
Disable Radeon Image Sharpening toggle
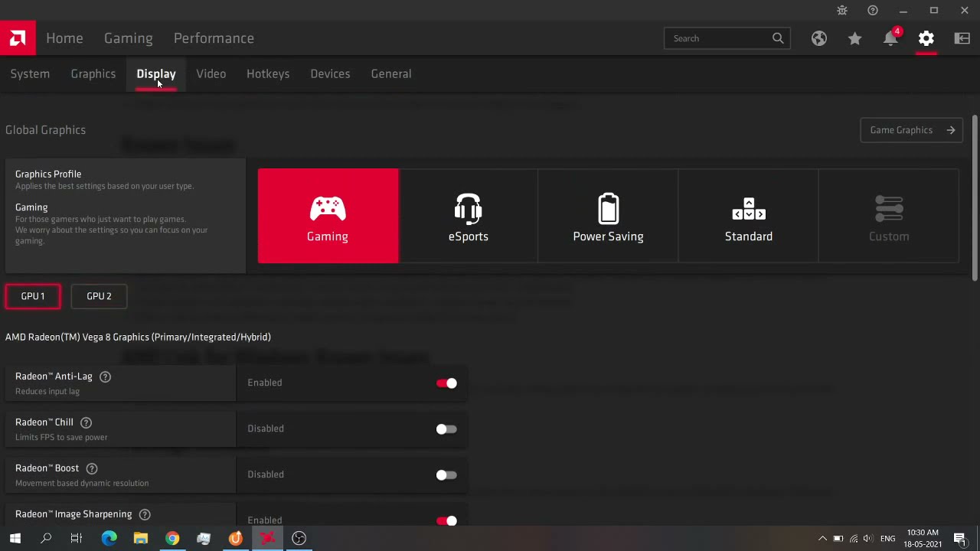pos(446,520)
